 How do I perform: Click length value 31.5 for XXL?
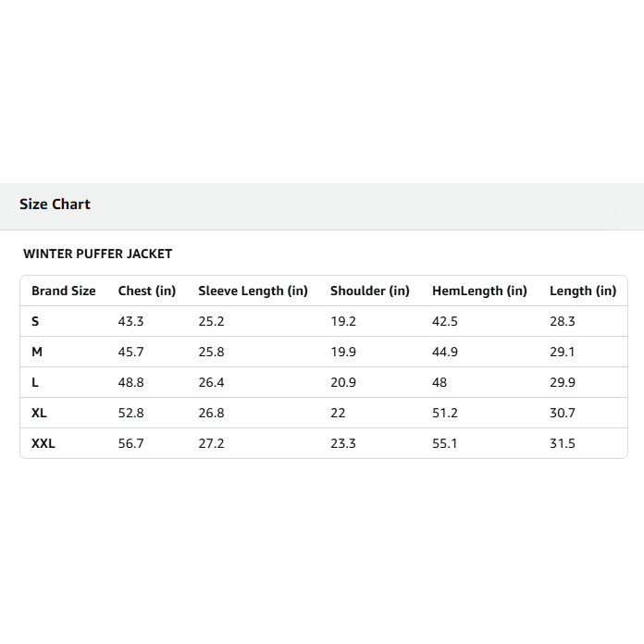point(563,443)
